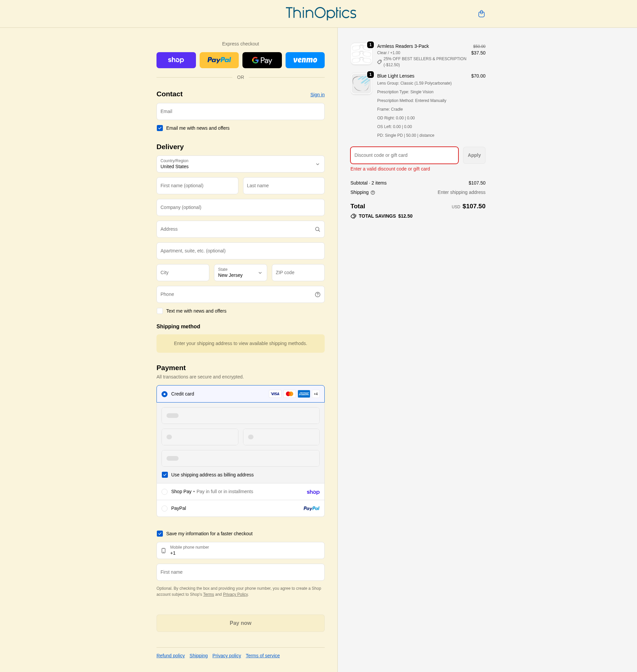This screenshot has height=672, width=637.
Task: Click the ThinOptics logo
Action: (x=321, y=13)
